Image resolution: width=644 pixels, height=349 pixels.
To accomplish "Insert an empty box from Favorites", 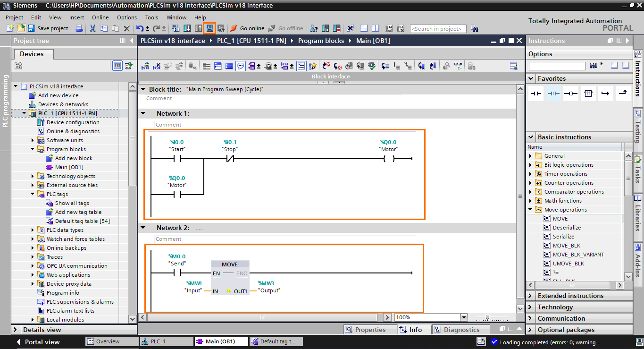I will [x=588, y=94].
